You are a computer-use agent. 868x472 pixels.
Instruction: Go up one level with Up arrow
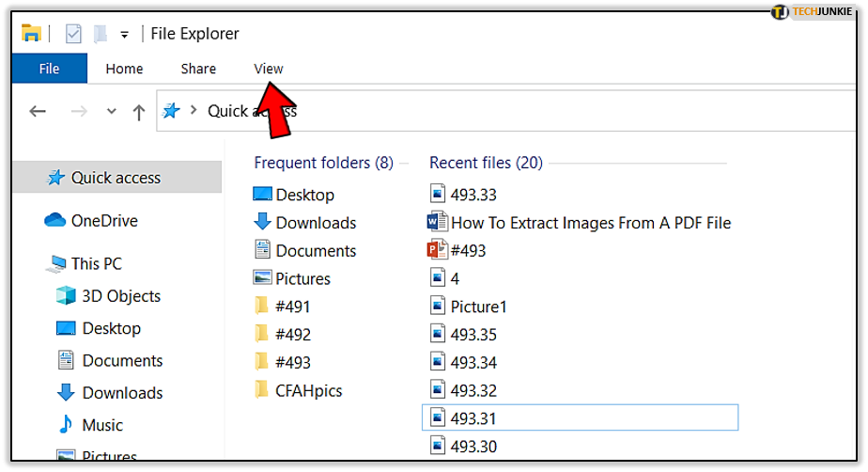click(138, 113)
